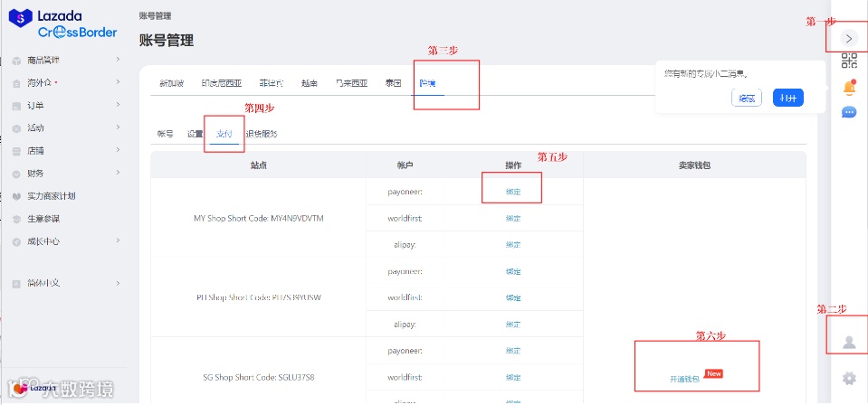Image resolution: width=868 pixels, height=405 pixels.
Task: Click the MY Shop Short Code cell
Action: pos(259,218)
